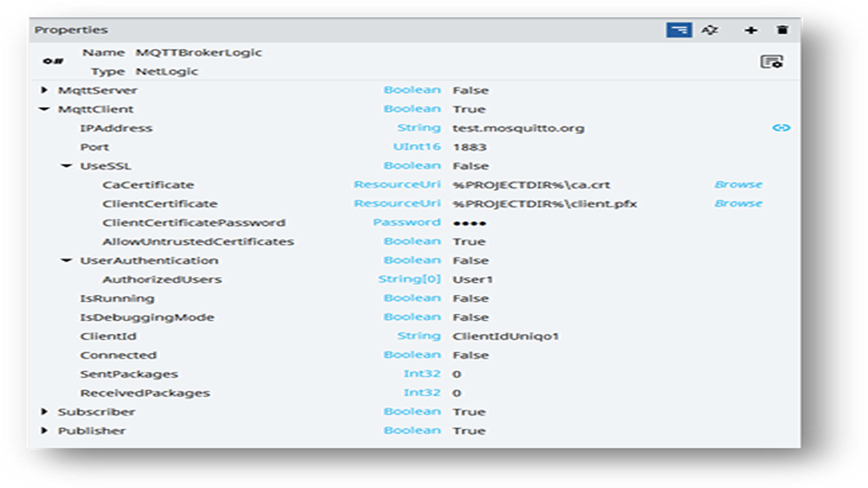Select the CaCertificate path value
The width and height of the screenshot is (868, 488).
point(531,185)
